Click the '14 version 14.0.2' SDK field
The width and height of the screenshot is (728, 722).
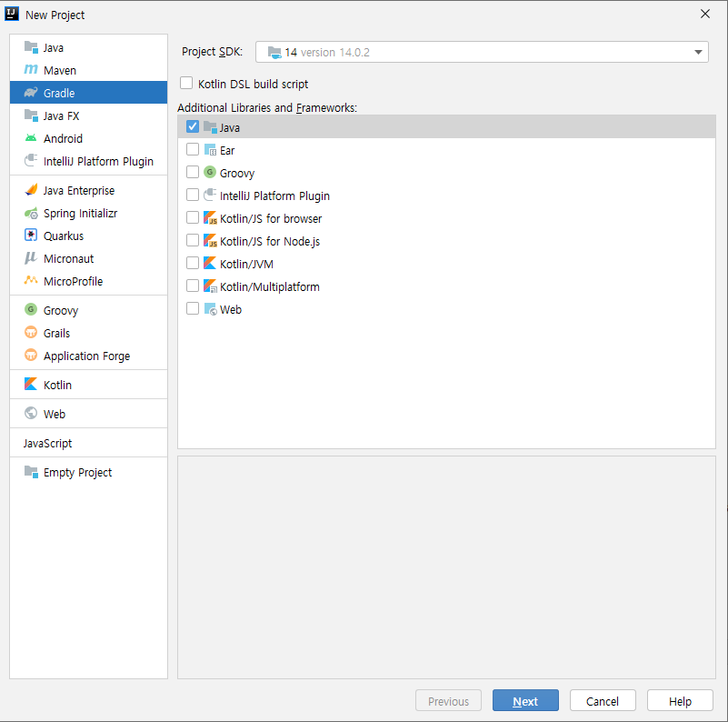pos(482,52)
